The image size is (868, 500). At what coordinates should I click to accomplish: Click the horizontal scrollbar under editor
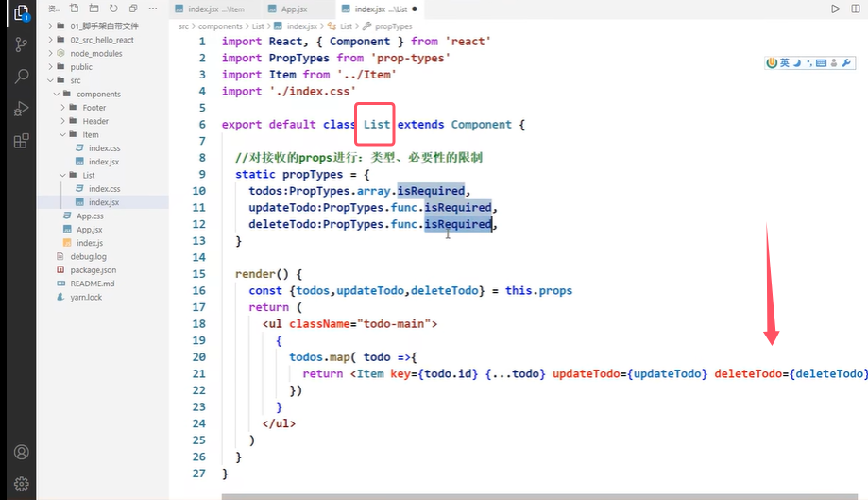[x=539, y=496]
